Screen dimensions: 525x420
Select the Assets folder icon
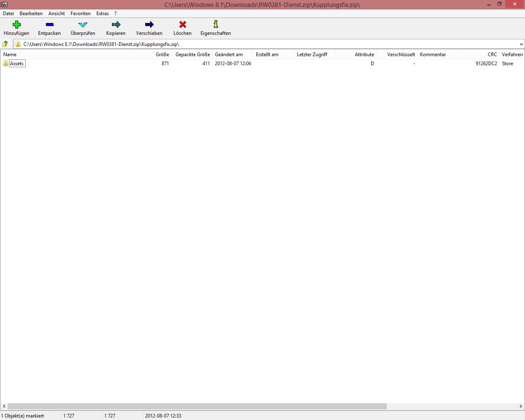coord(5,63)
